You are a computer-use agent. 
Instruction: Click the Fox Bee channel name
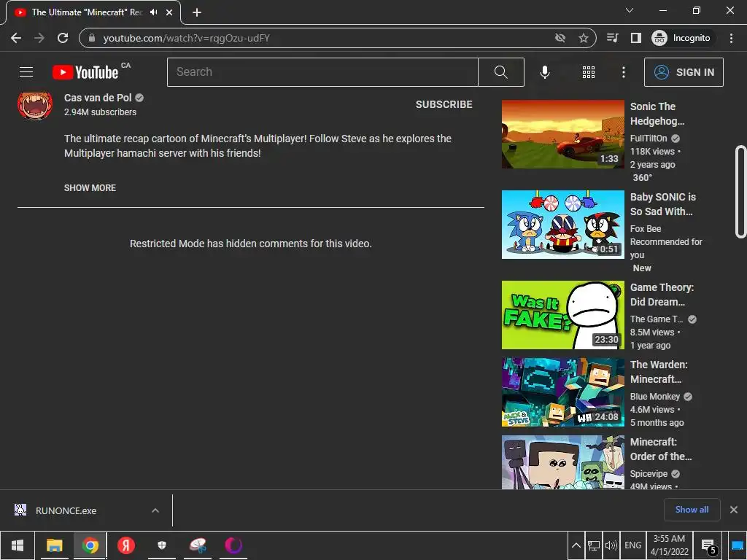click(x=645, y=228)
